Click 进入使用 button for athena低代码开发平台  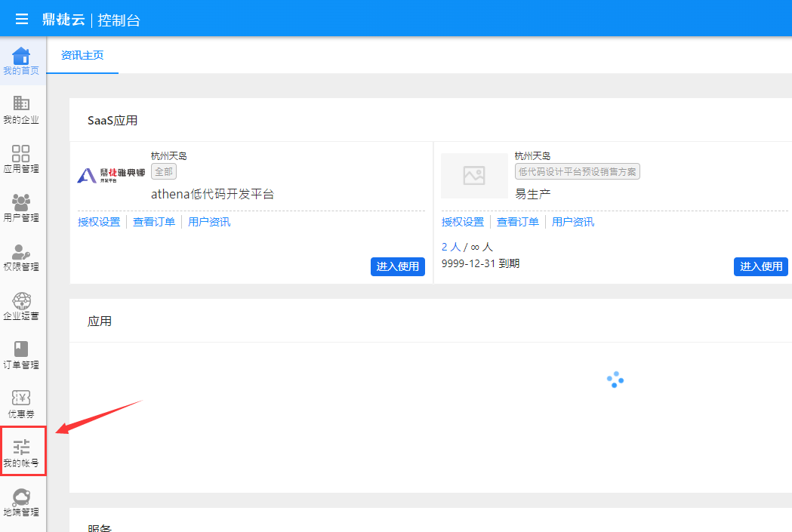[x=398, y=266]
